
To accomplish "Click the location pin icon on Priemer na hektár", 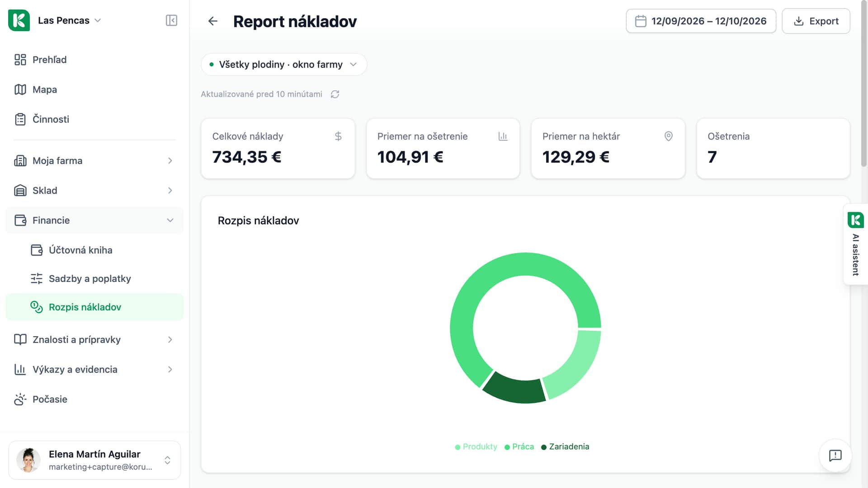I will click(669, 136).
